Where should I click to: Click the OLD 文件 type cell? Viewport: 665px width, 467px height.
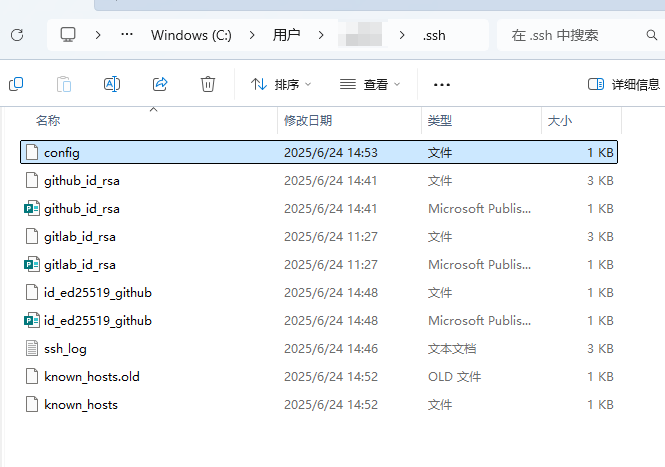pyautogui.click(x=454, y=376)
